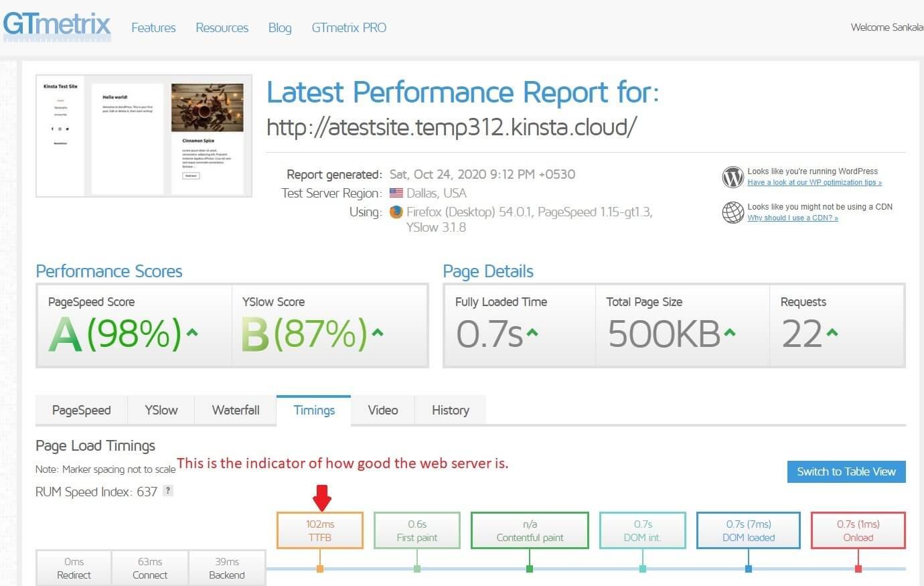Image resolution: width=924 pixels, height=586 pixels.
Task: Click the RUM Speed Index: 637 text
Action: click(96, 492)
